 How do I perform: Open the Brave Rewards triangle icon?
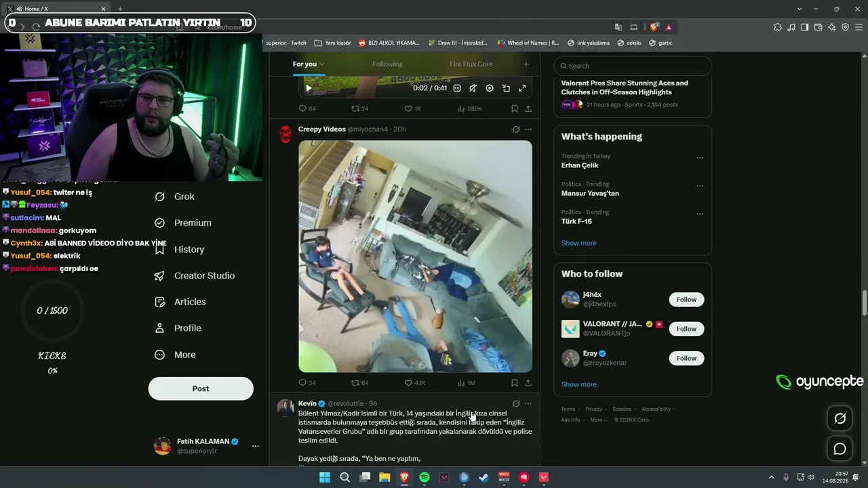pos(669,27)
